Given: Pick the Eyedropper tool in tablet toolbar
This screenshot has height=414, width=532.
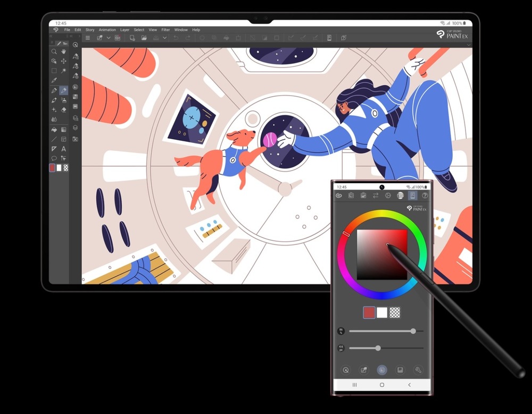Looking at the screenshot, I should click(54, 80).
